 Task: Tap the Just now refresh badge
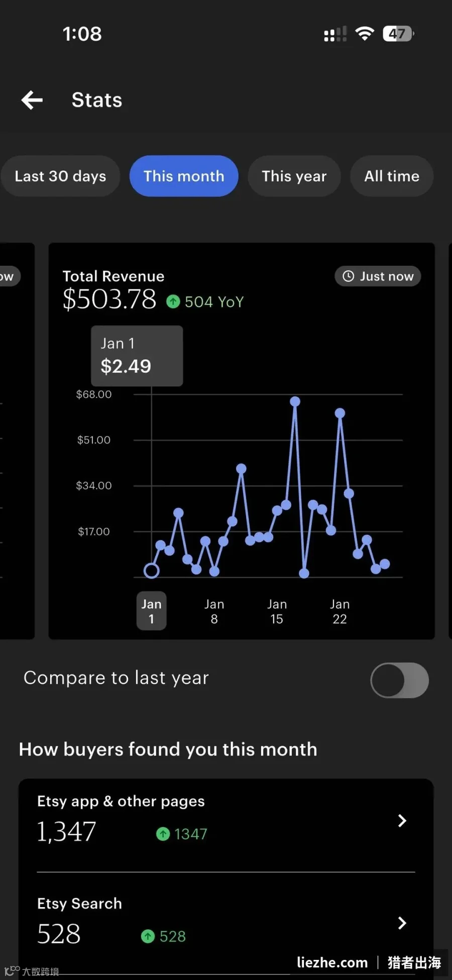point(378,276)
